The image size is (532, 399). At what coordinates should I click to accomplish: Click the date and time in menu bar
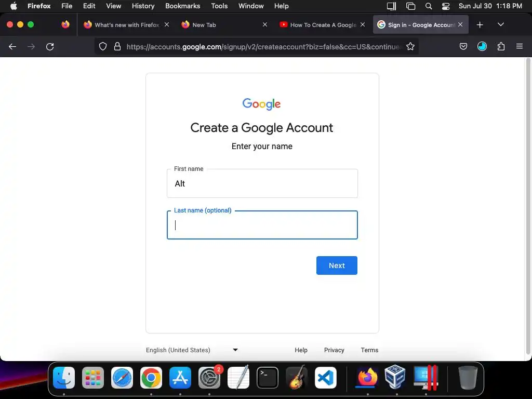[490, 6]
